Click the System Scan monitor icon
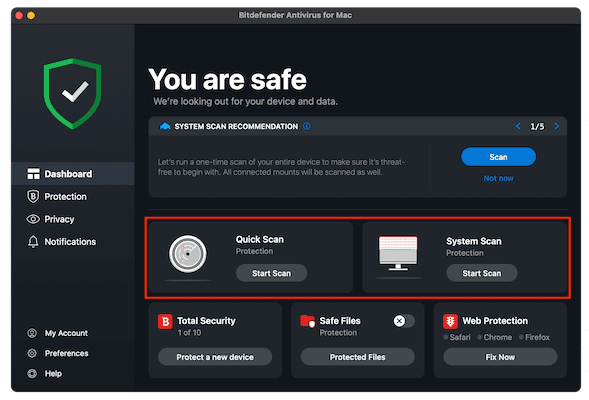Screen dimensions: 589x400 pos(398,253)
